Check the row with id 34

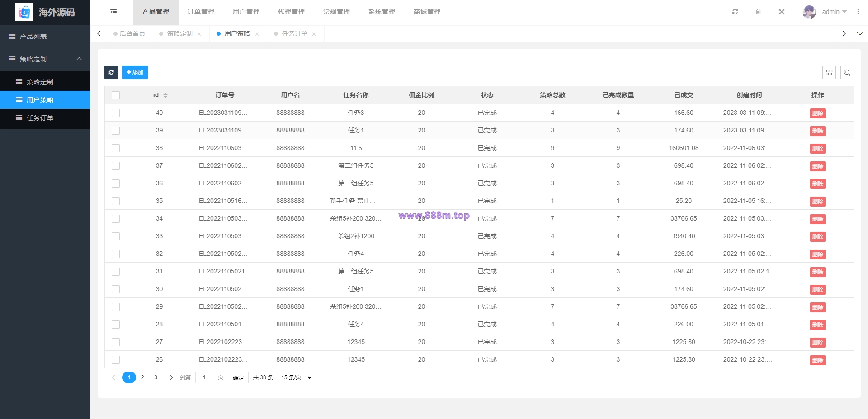[116, 219]
